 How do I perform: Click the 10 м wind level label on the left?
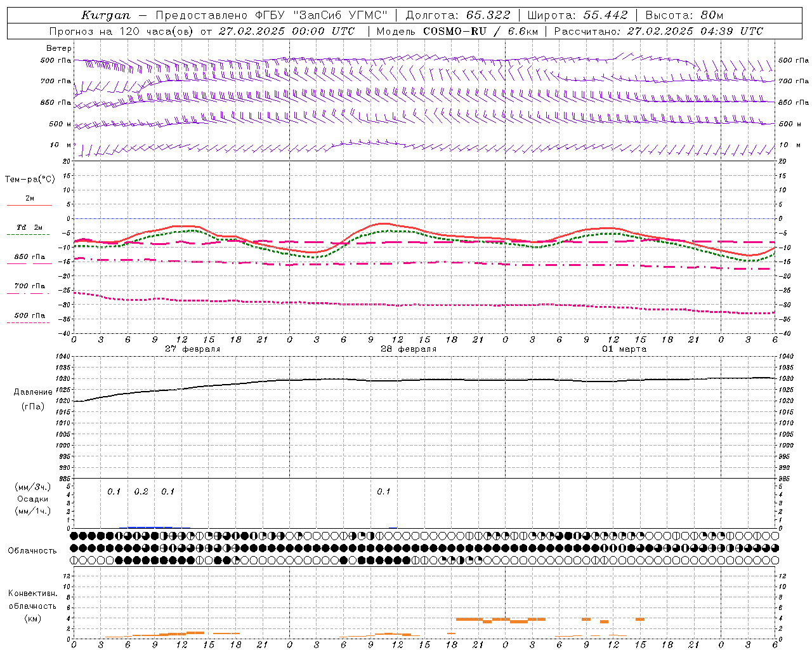click(60, 145)
